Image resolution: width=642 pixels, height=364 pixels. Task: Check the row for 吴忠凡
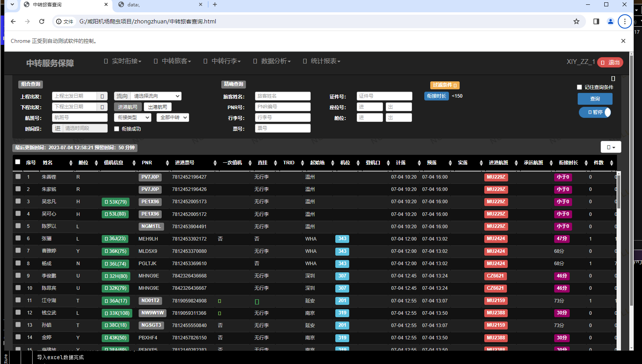pyautogui.click(x=18, y=201)
